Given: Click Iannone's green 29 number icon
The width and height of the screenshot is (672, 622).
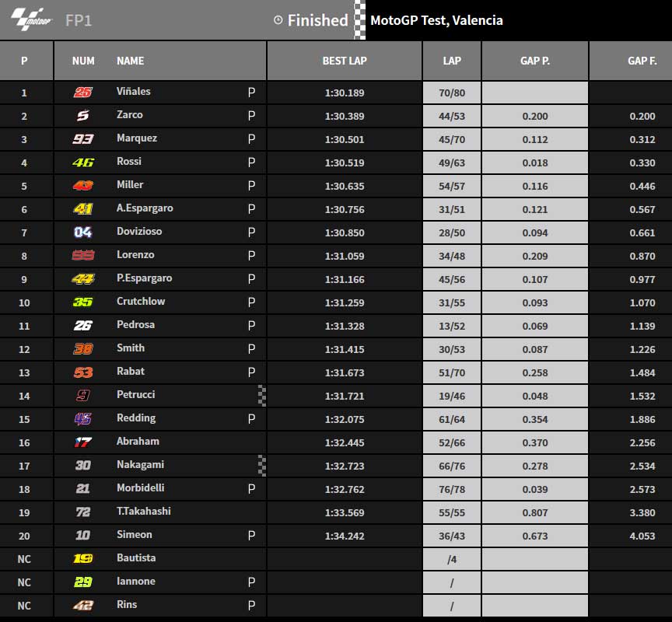Looking at the screenshot, I should tap(82, 582).
